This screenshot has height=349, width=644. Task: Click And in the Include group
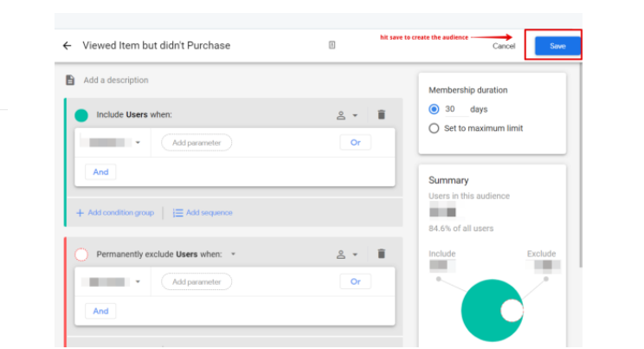coord(100,171)
